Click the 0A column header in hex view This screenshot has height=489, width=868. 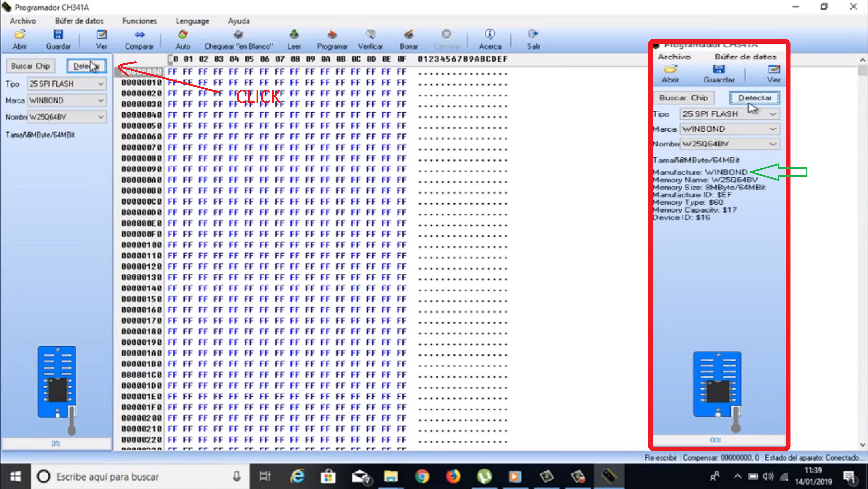[x=325, y=59]
